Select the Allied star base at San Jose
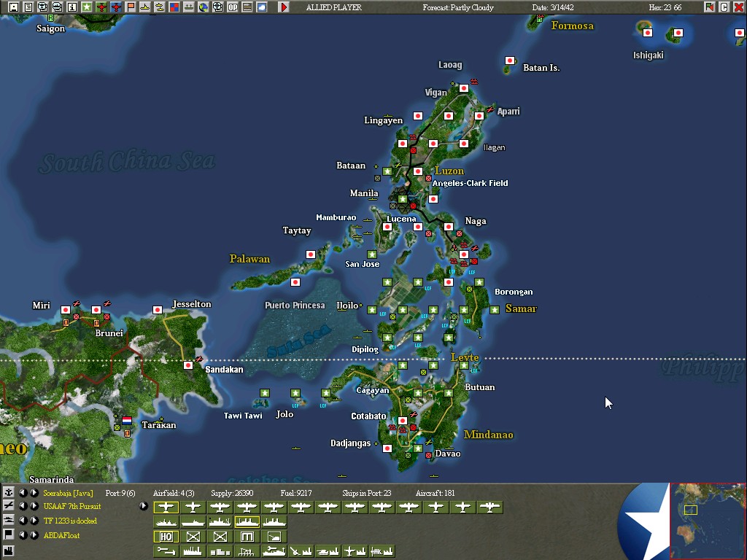Viewport: 747px width, 560px height. [x=372, y=254]
